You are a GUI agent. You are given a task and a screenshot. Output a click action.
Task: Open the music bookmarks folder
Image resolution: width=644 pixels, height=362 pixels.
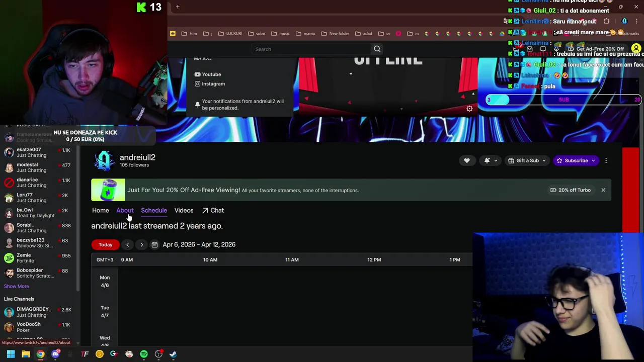281,33
